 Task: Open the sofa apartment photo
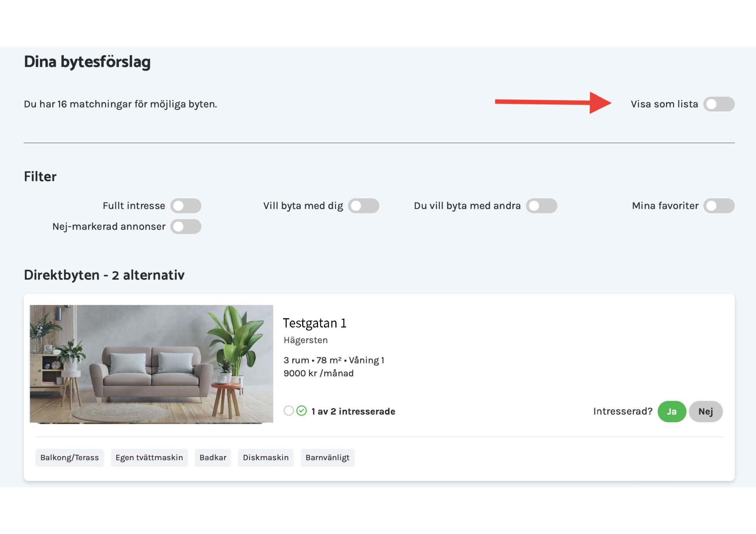(151, 364)
